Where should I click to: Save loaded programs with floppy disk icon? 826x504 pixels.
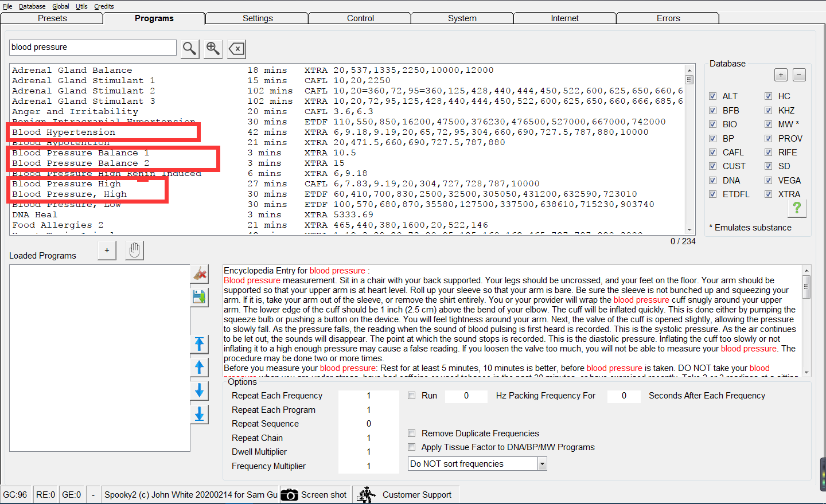click(200, 297)
